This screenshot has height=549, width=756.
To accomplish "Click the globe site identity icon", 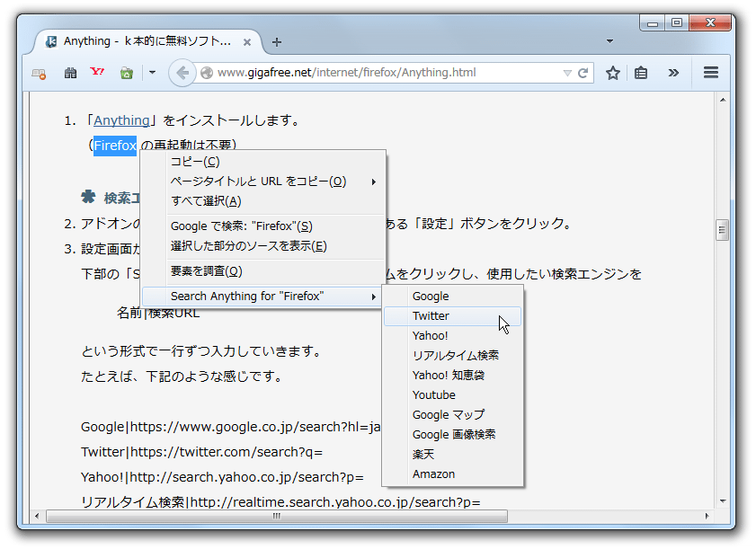I will [x=207, y=73].
